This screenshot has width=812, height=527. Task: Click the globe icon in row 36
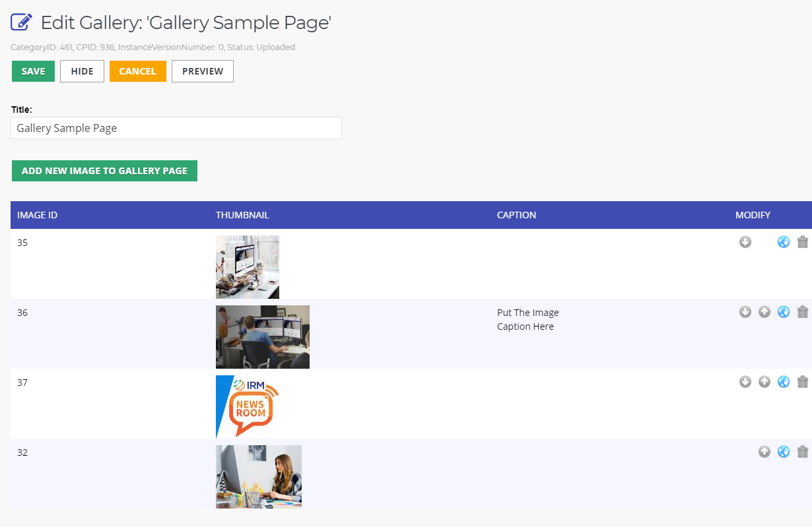point(784,312)
